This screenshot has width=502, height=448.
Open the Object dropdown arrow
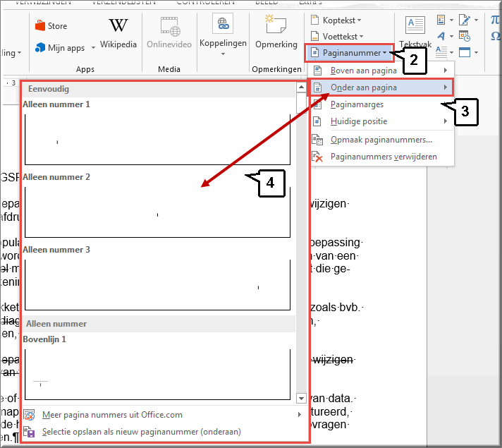[476, 52]
